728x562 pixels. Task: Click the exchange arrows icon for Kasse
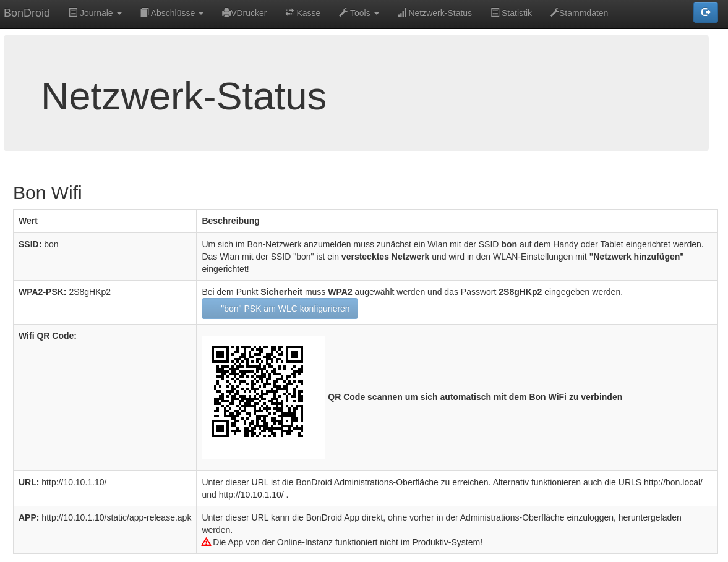(x=289, y=13)
